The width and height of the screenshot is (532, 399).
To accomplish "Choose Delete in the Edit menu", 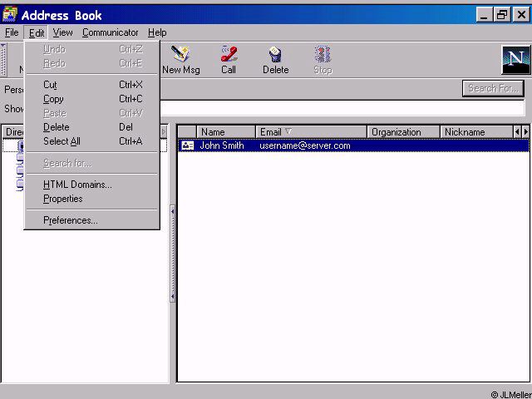I will (x=91, y=127).
